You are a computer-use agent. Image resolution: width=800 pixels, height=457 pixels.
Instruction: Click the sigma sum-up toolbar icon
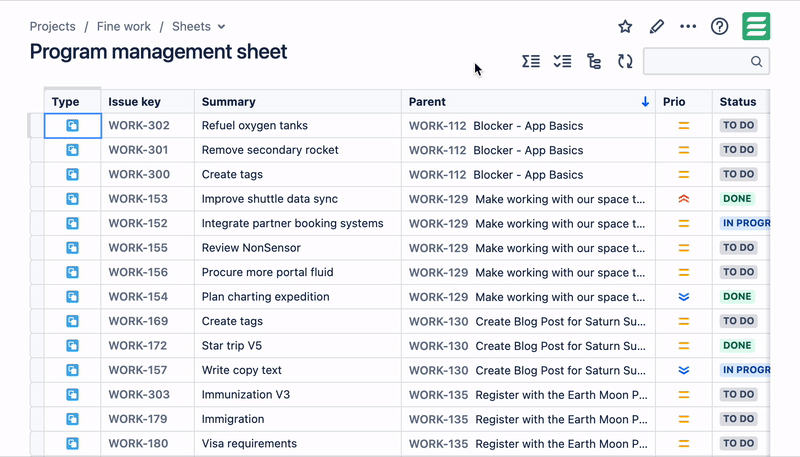pyautogui.click(x=531, y=62)
